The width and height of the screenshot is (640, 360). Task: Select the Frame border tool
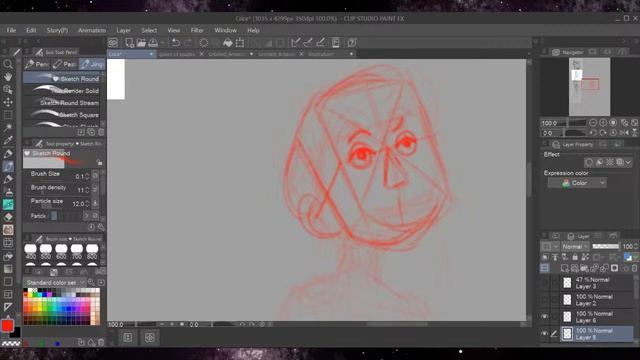click(x=8, y=294)
